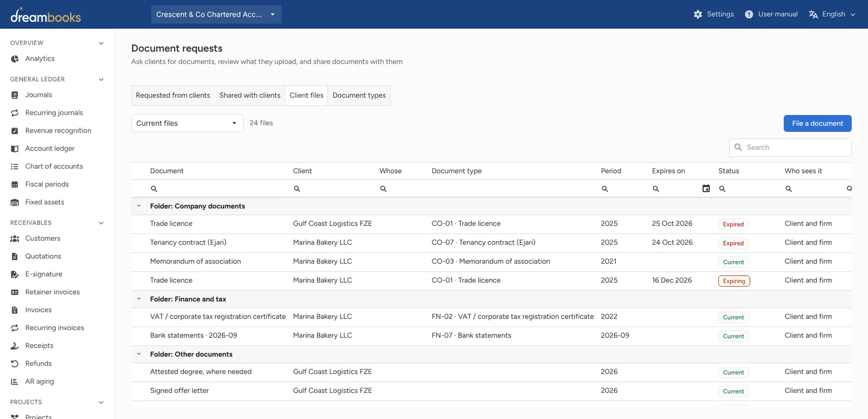Collapse Folder: Finance and tax group
Viewport: 868px width, 419px height.
pyautogui.click(x=139, y=299)
